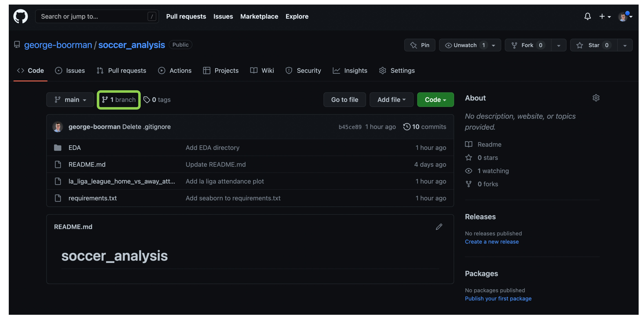Viewport: 644px width, 322px height.
Task: Click the README.md file icon
Action: 58,164
